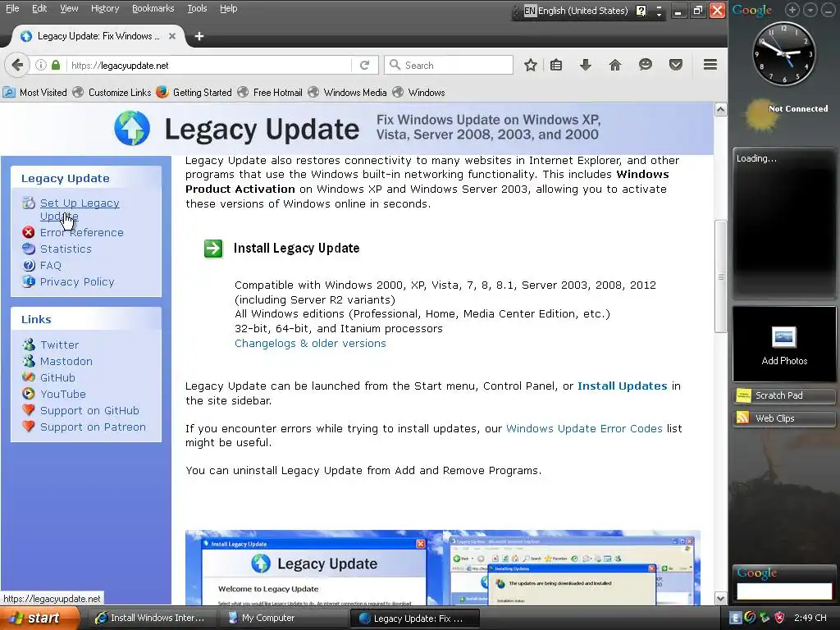Open Changelogs & older versions link

[x=310, y=344]
